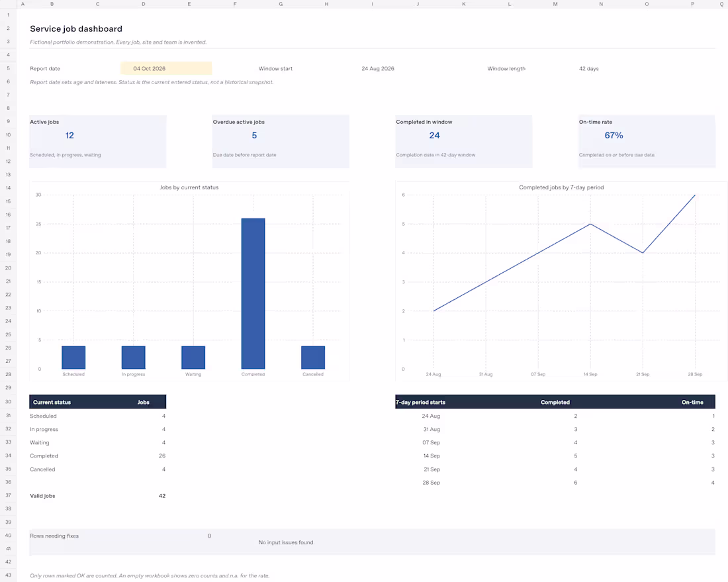Click the Active jobs value 12
The width and height of the screenshot is (728, 582).
pos(69,135)
